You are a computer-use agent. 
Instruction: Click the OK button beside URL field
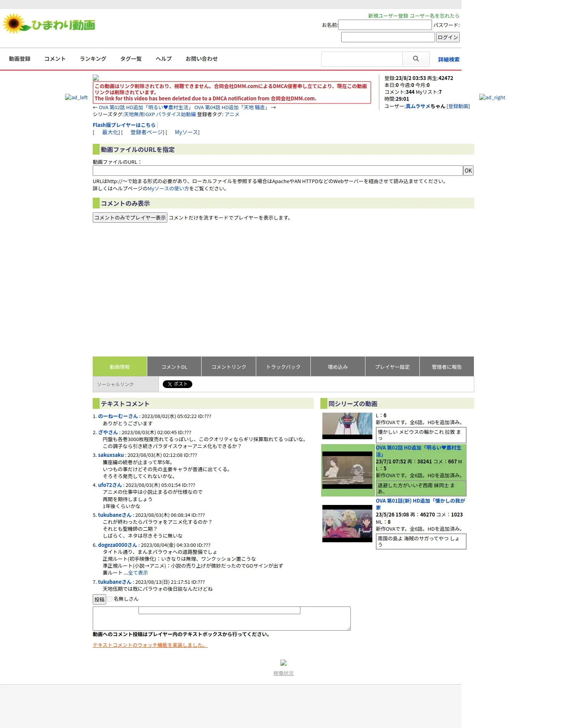pos(468,170)
